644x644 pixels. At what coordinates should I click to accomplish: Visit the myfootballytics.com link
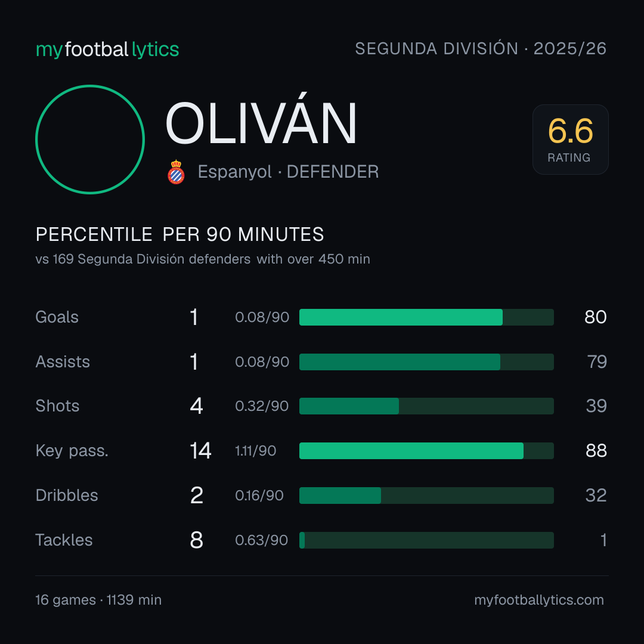tap(539, 600)
